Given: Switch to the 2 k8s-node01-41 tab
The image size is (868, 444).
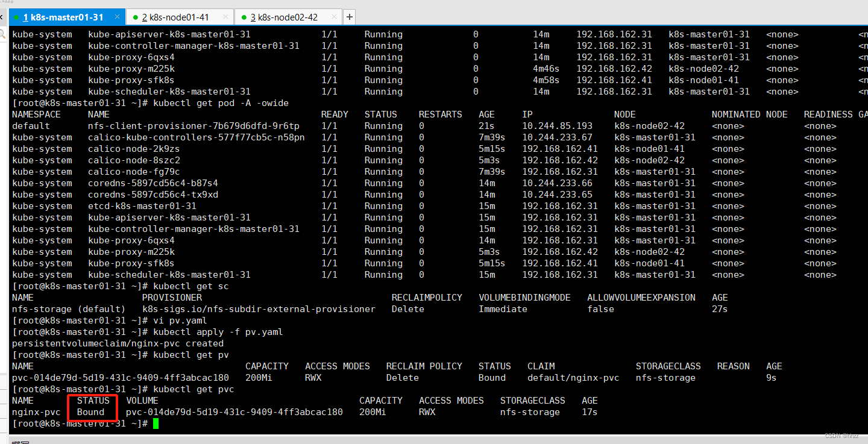Looking at the screenshot, I should coord(180,17).
